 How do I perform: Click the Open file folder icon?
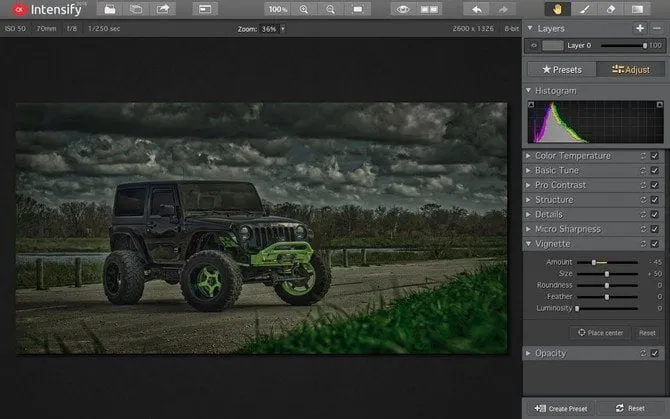[x=109, y=9]
